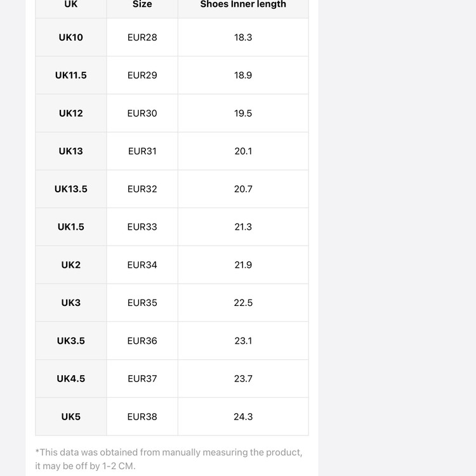Click the UK2 row header

[x=70, y=265]
